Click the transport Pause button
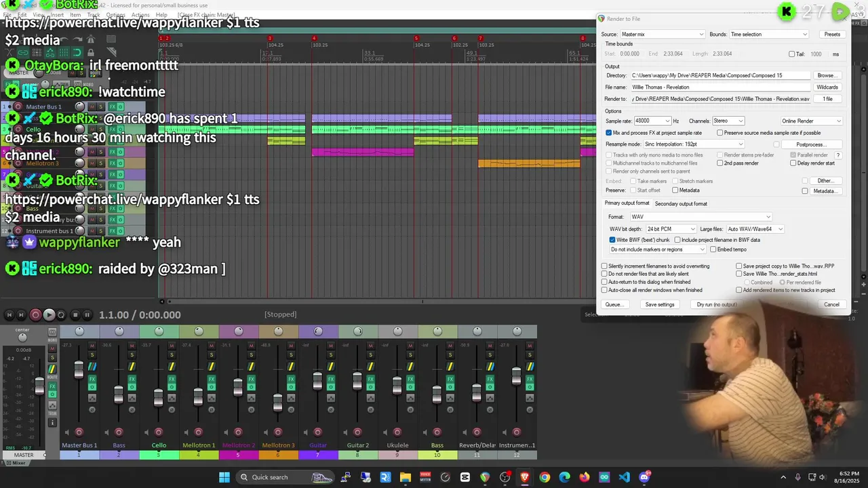868x488 pixels. 87,314
